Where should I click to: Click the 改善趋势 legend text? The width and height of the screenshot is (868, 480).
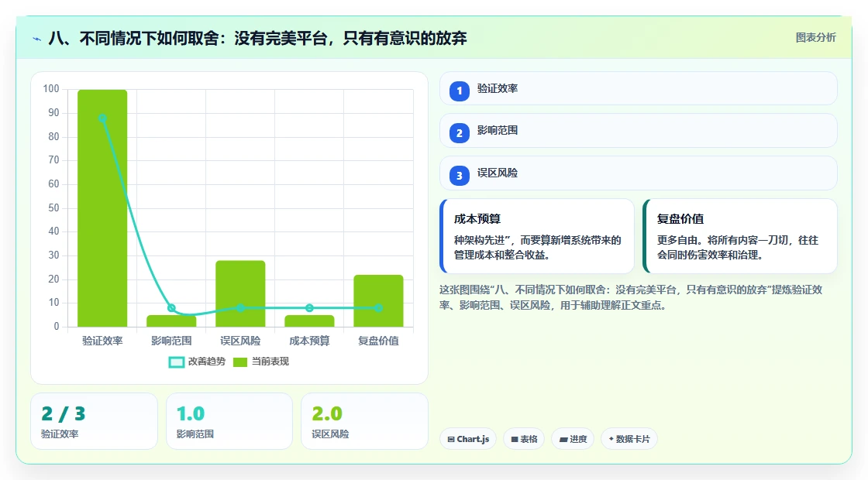pos(207,362)
